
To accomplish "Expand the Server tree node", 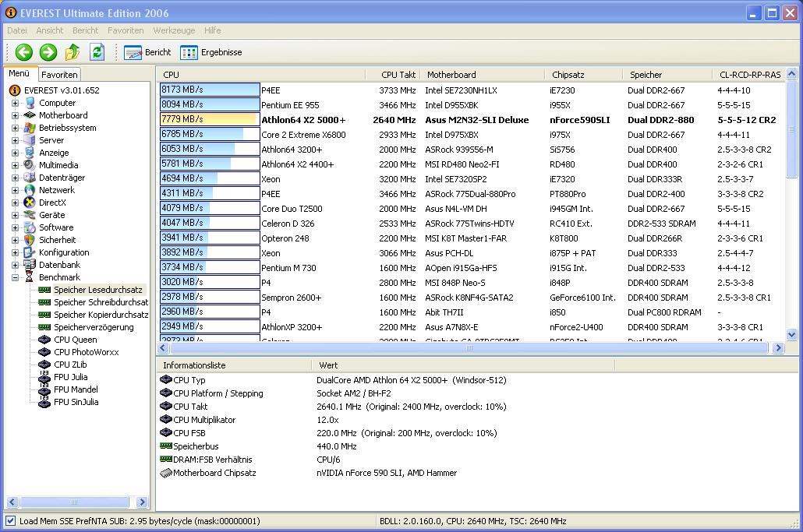I will coord(16,140).
